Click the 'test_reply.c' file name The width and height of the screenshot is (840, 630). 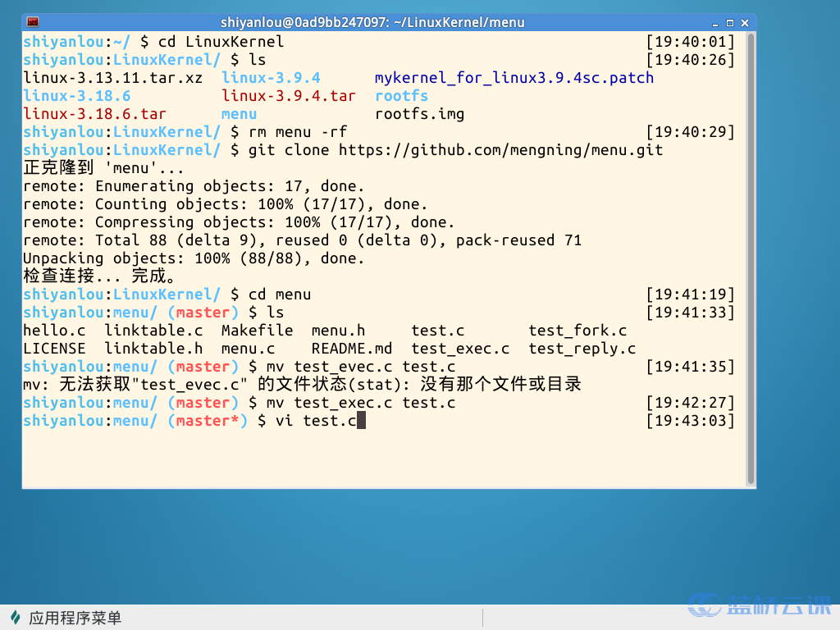coord(582,349)
